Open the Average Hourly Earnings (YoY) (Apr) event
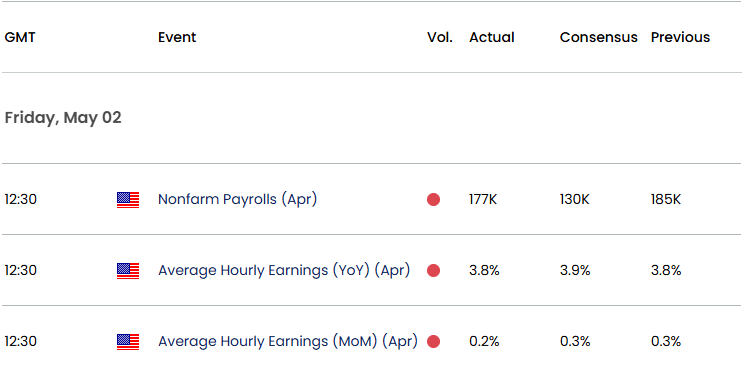 tap(284, 270)
